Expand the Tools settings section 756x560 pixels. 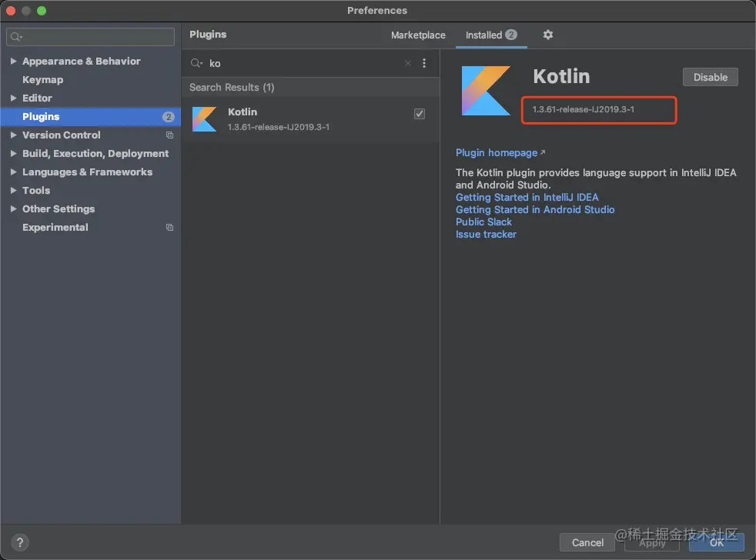(x=14, y=190)
